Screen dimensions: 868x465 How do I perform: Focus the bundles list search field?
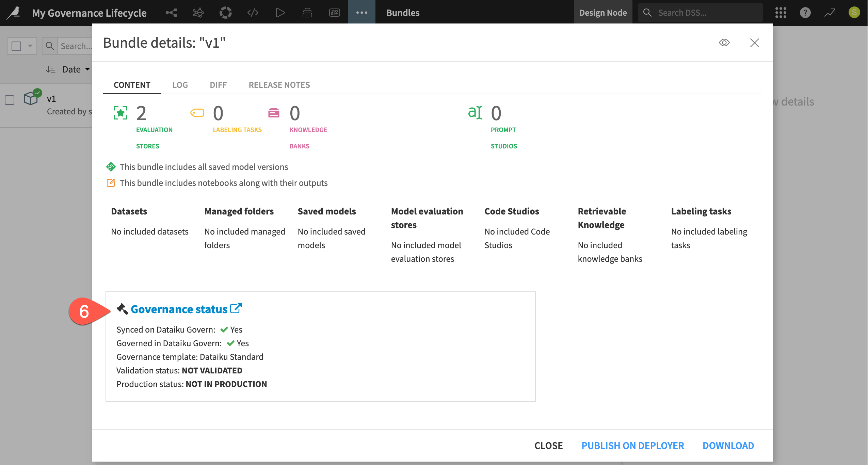click(76, 46)
